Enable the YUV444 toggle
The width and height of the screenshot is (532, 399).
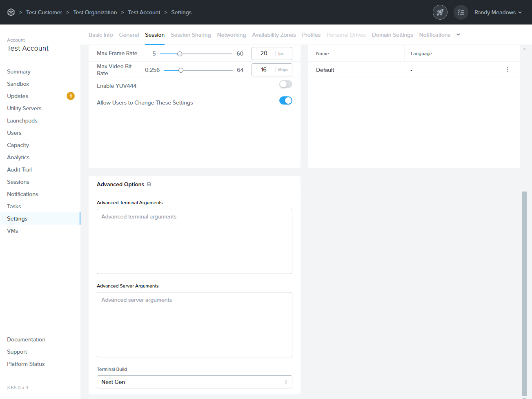(x=285, y=85)
